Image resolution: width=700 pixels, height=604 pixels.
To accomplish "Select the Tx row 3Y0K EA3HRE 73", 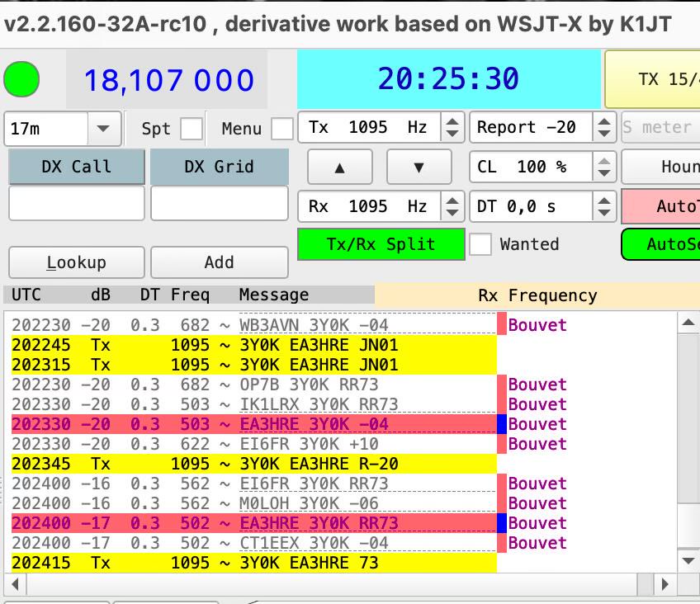I will point(253,563).
